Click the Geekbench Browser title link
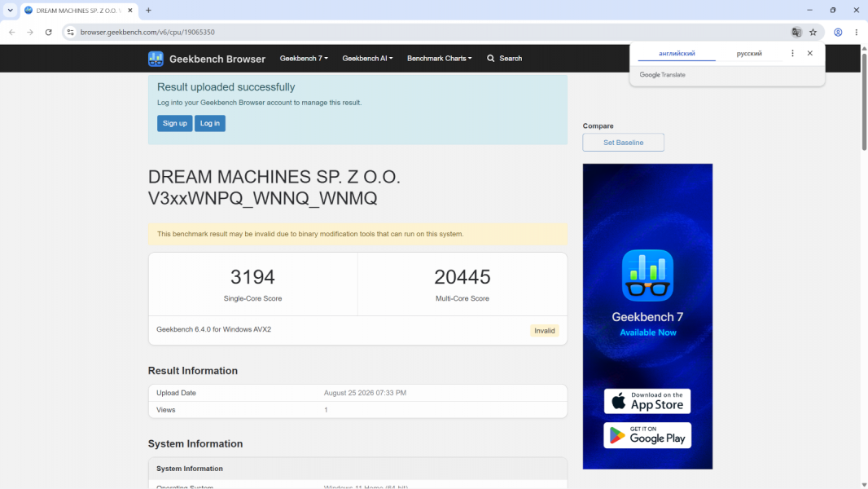This screenshot has height=489, width=868. coord(217,59)
